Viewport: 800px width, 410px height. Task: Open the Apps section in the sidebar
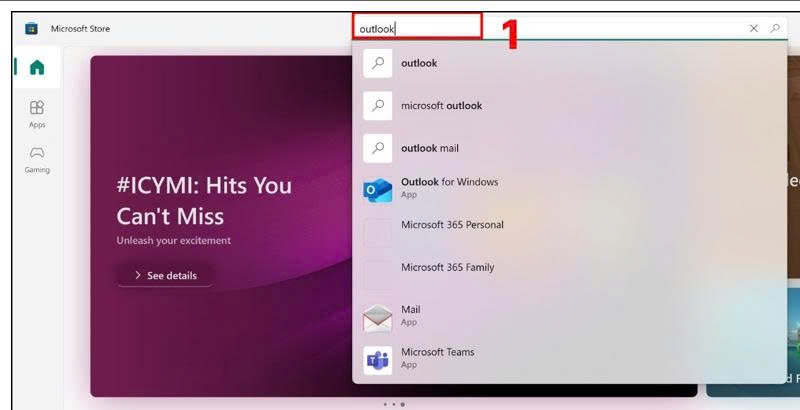[37, 114]
